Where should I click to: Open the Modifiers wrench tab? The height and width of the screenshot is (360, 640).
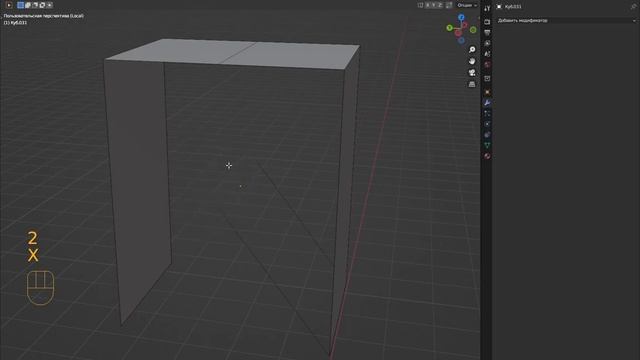point(487,103)
